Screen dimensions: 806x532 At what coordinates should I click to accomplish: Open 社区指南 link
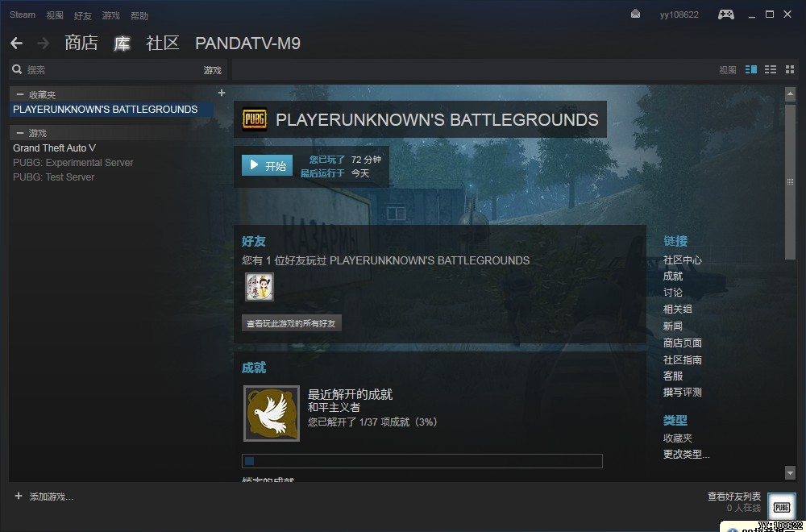pos(682,360)
